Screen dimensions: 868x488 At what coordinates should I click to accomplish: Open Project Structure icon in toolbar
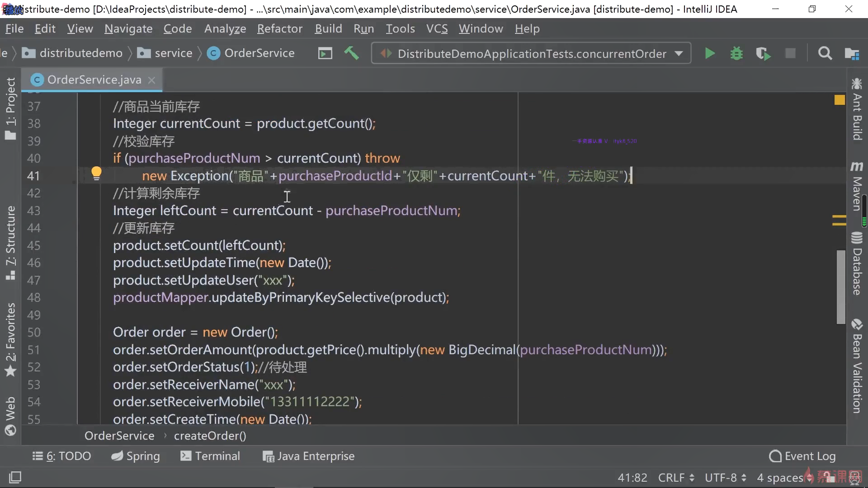click(852, 54)
